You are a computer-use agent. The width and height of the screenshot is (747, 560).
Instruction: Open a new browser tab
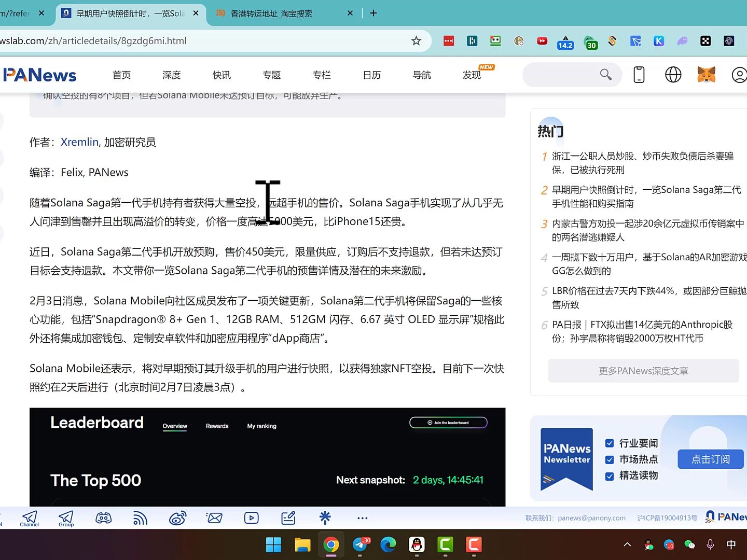point(374,13)
